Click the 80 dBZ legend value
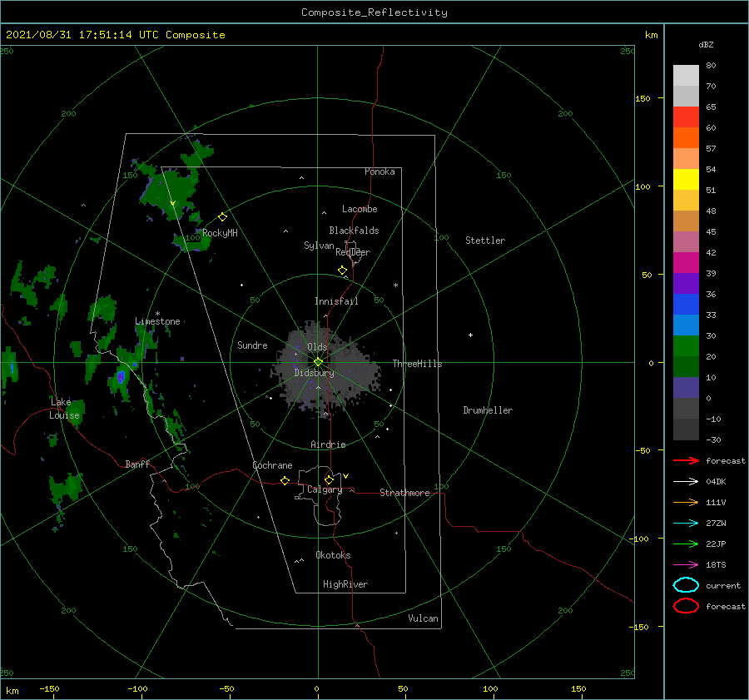The height and width of the screenshot is (700, 749). point(711,65)
